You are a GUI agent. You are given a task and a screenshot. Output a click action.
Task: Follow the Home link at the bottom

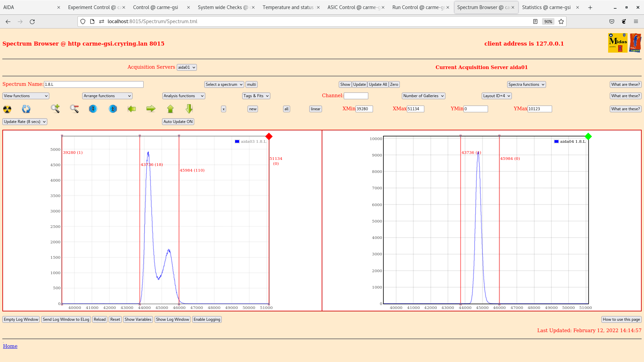coord(10,346)
